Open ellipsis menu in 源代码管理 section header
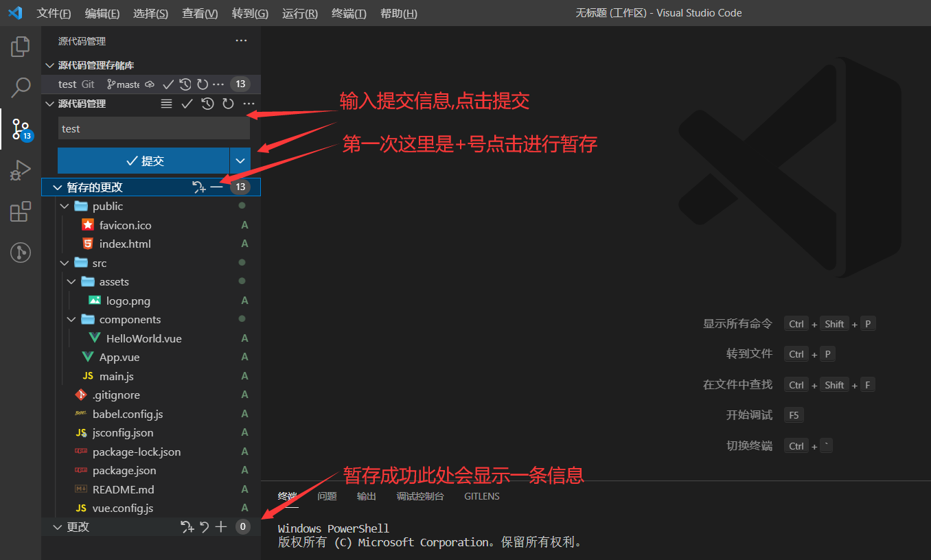 (x=249, y=104)
